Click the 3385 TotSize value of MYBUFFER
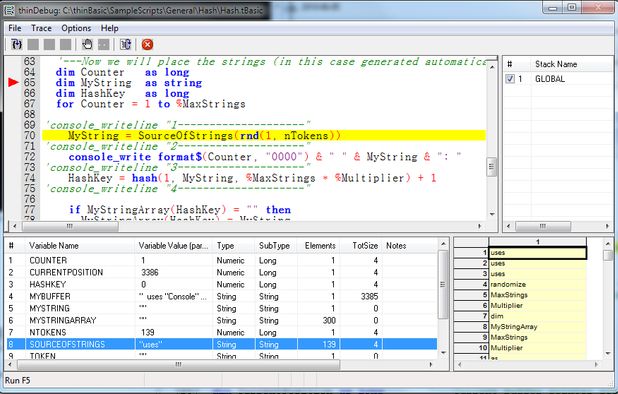This screenshot has width=618, height=394. point(369,296)
